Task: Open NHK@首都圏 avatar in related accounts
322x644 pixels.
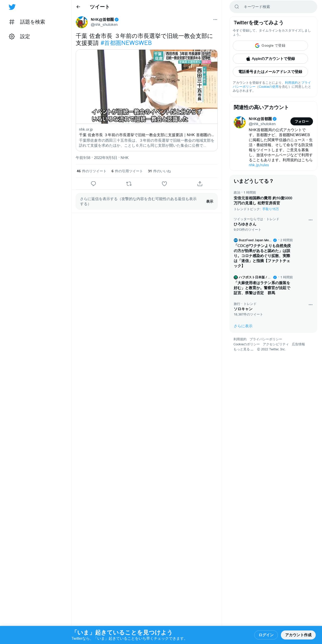Action: 240,122
